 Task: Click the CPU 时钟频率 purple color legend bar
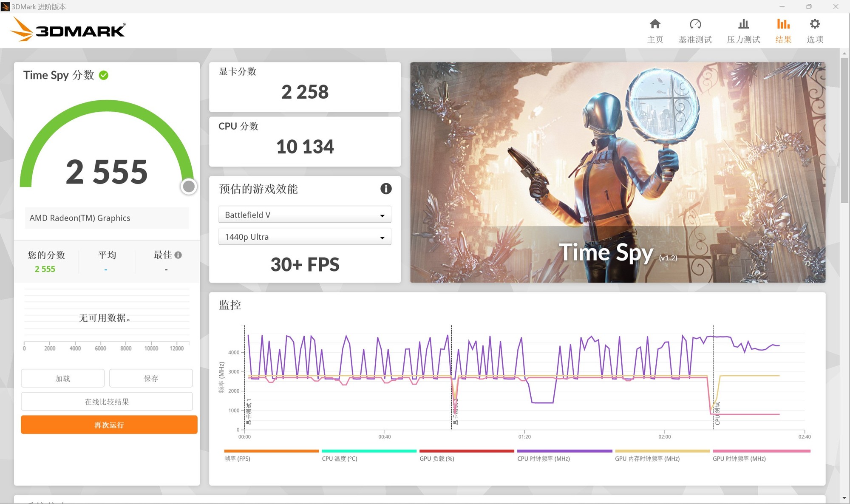[x=564, y=451]
